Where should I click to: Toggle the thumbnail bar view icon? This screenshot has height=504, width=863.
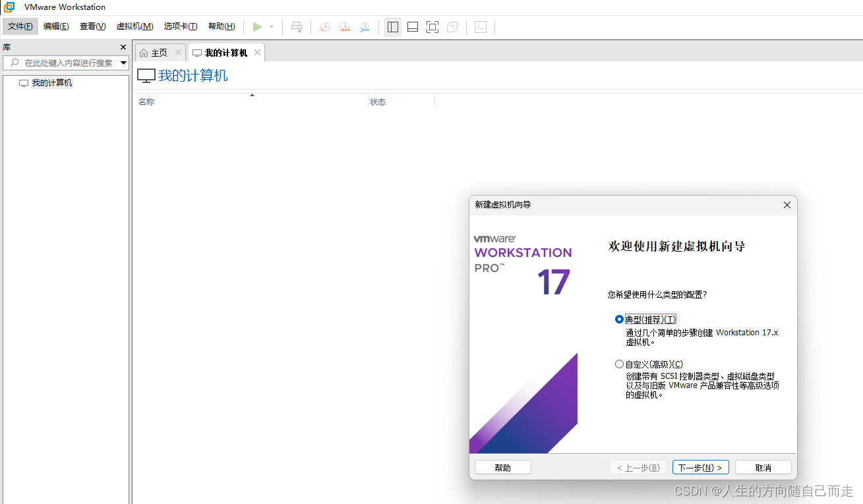pos(413,27)
